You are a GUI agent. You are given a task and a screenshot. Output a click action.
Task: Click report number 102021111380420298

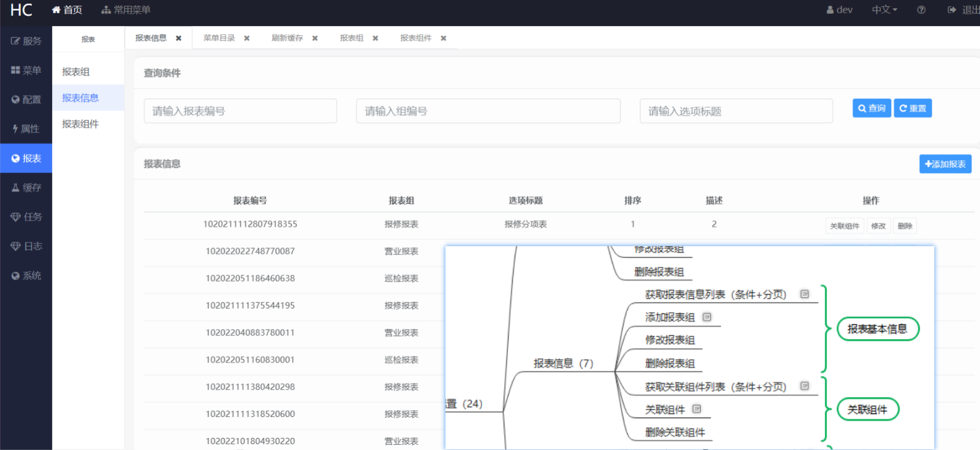[x=250, y=387]
